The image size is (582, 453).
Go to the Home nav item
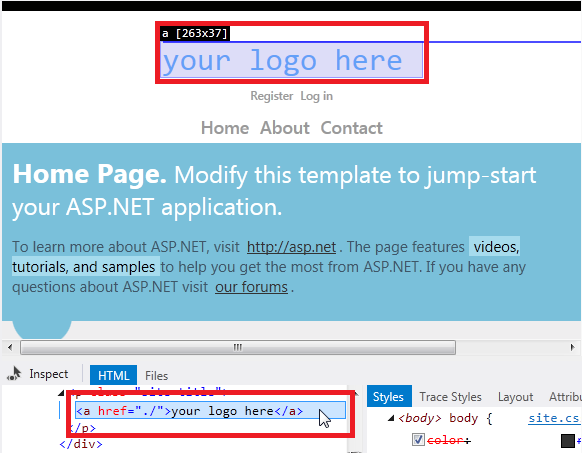225,128
